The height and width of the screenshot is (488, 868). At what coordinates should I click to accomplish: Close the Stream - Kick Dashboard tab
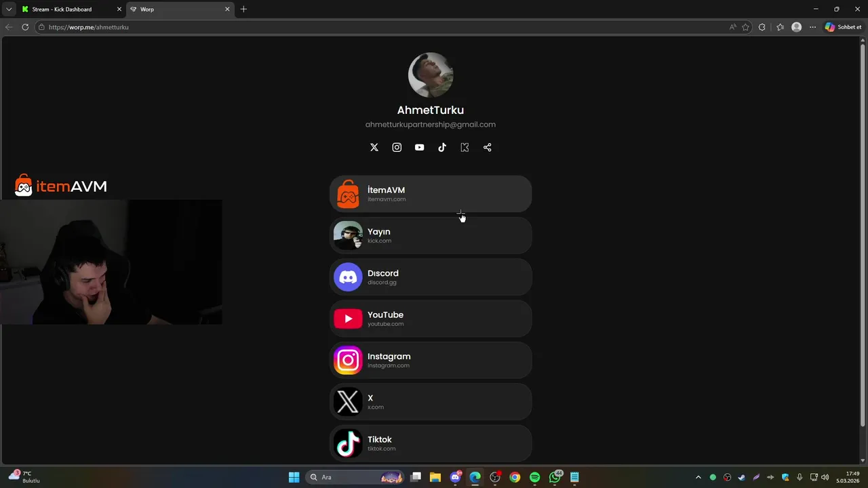click(x=119, y=9)
